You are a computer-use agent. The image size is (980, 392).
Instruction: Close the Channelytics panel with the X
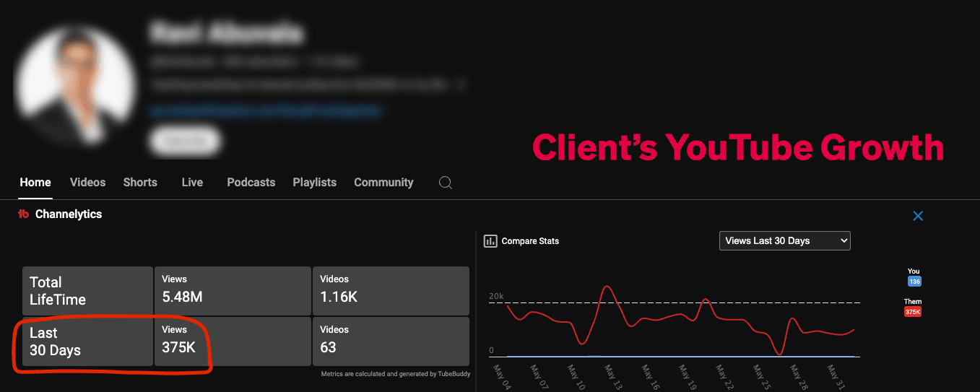point(918,216)
